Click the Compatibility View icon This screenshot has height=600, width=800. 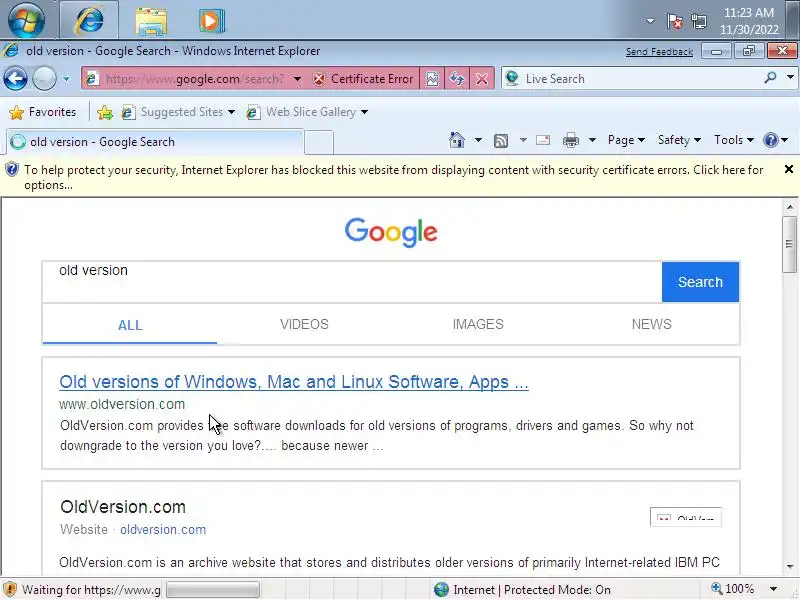point(432,79)
